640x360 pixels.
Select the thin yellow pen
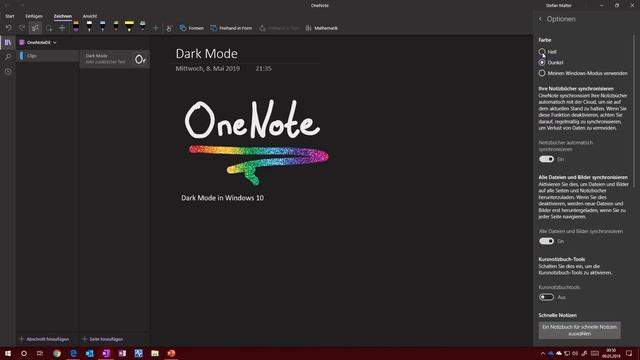coord(116,27)
